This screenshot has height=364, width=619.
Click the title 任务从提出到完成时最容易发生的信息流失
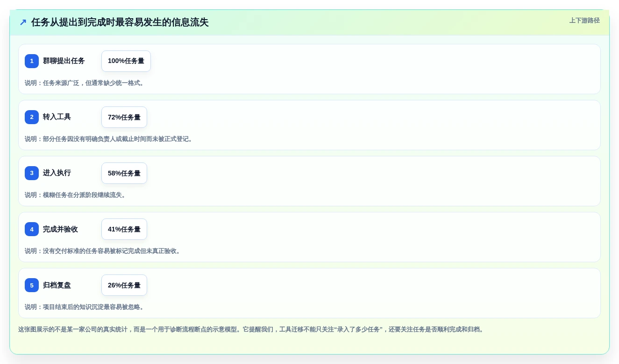[120, 22]
